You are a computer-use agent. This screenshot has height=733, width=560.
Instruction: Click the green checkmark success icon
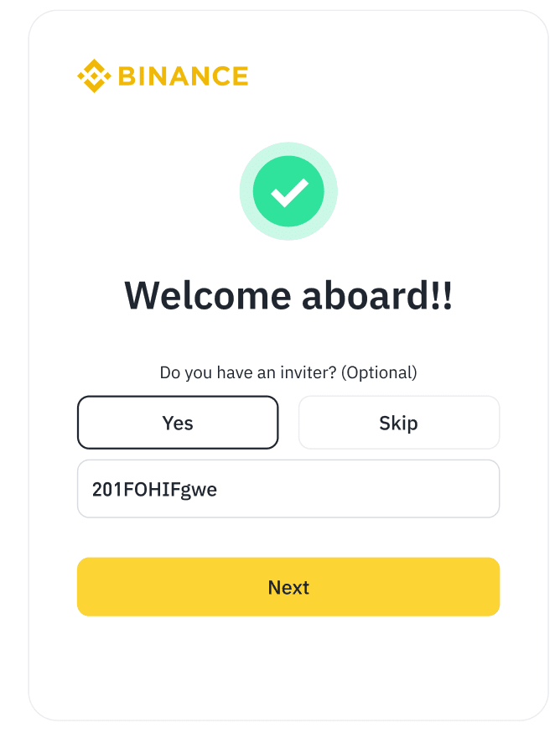288,191
